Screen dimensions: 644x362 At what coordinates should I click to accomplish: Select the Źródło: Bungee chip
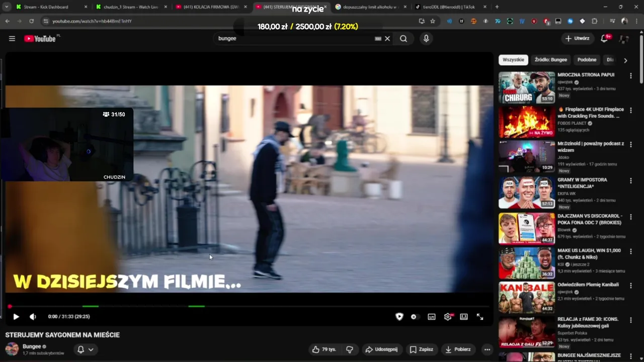[551, 60]
